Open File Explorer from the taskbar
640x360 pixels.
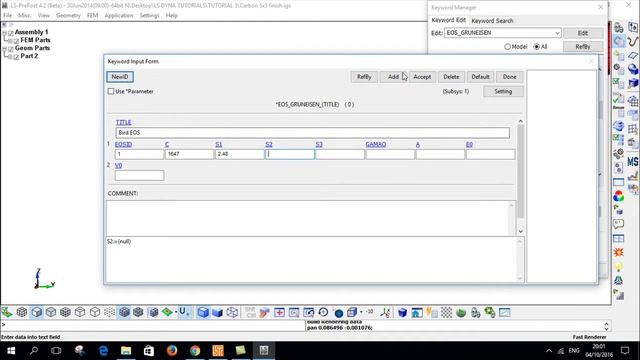[126, 351]
